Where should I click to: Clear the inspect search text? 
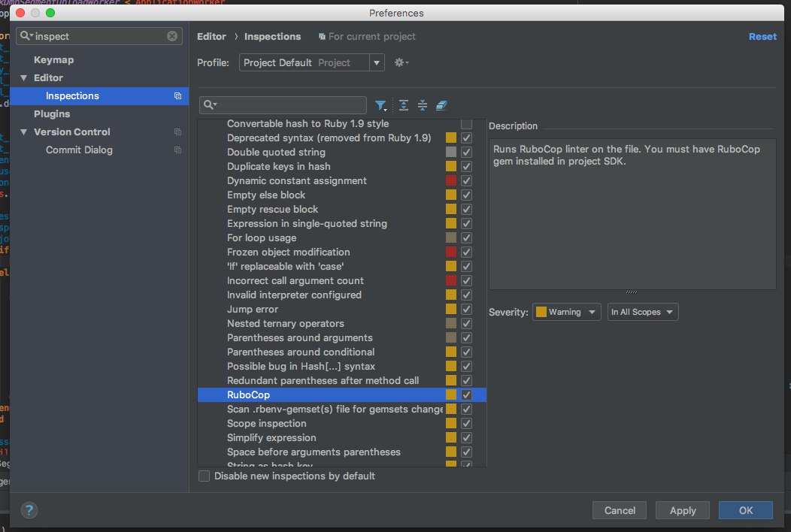(x=172, y=36)
